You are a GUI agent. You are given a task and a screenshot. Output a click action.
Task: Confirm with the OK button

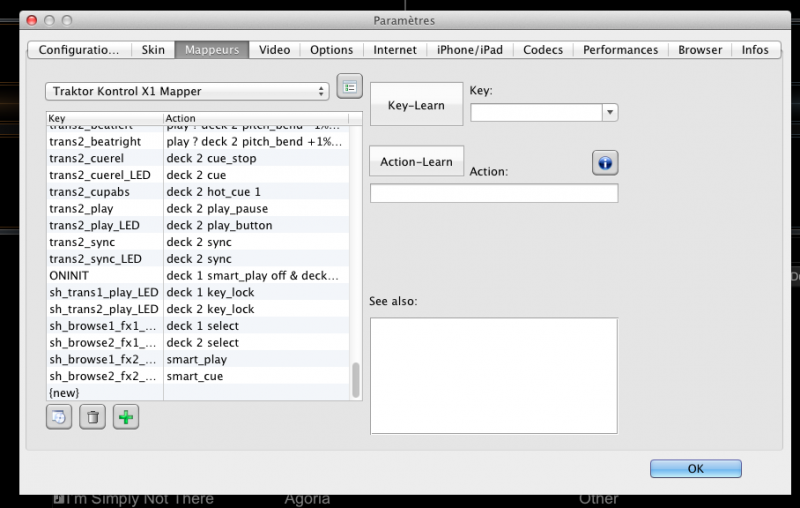pyautogui.click(x=695, y=469)
